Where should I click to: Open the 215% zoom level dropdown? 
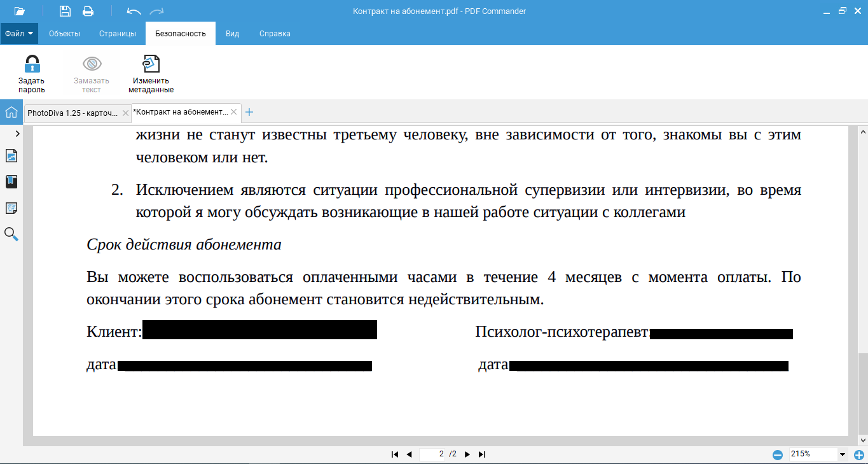843,454
